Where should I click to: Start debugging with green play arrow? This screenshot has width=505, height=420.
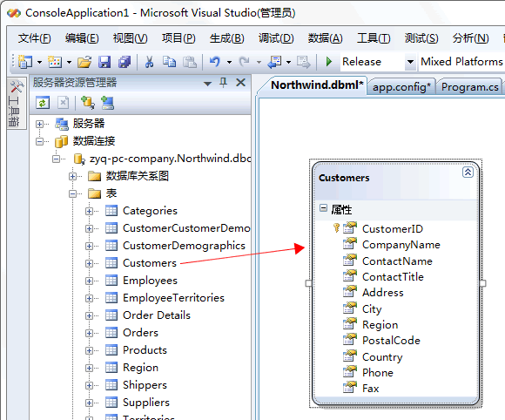tap(329, 61)
